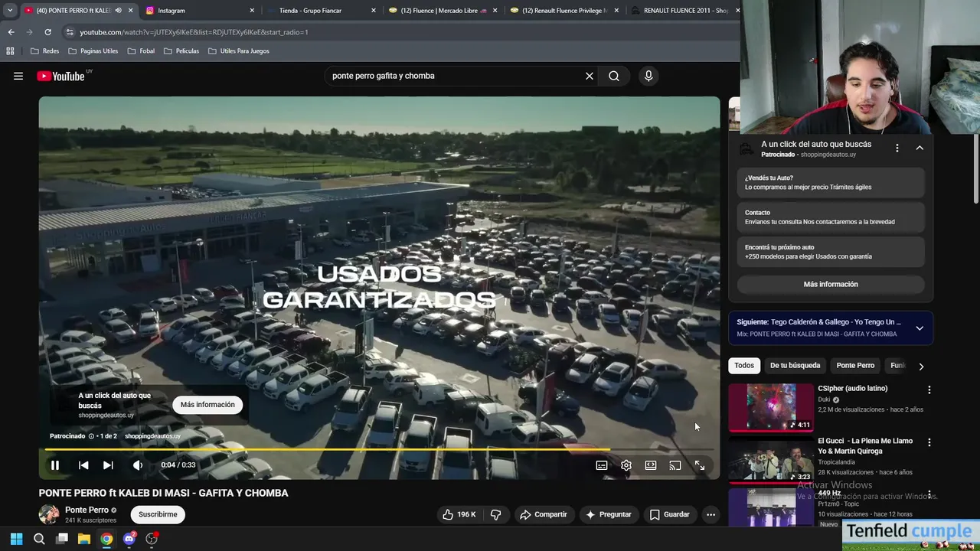Viewport: 980px width, 551px height.
Task: Open El Gucci - La Plena Me Llamo thumbnail
Action: pyautogui.click(x=770, y=460)
